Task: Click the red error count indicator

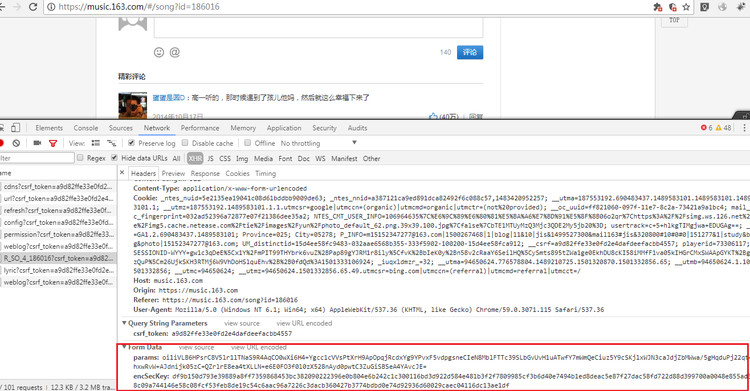Action: [706, 128]
